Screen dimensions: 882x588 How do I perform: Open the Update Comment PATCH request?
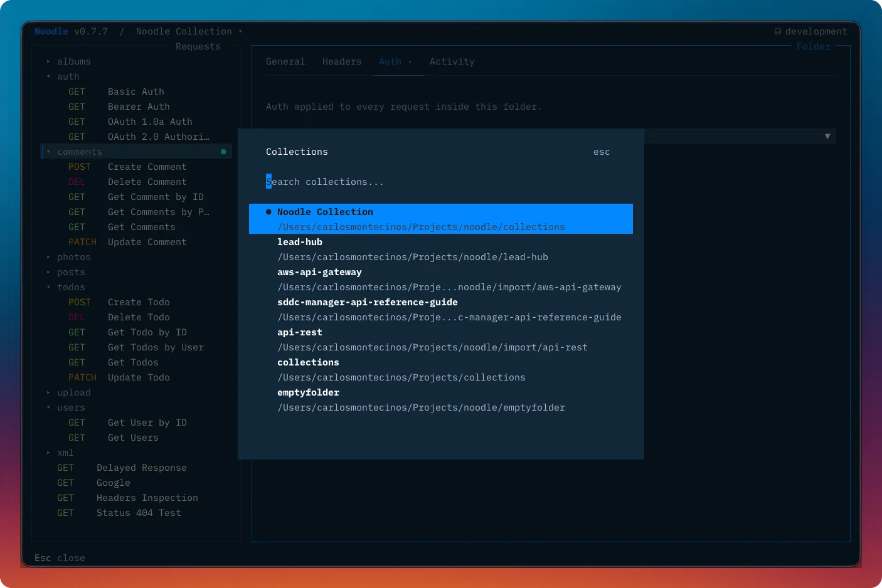click(136, 242)
